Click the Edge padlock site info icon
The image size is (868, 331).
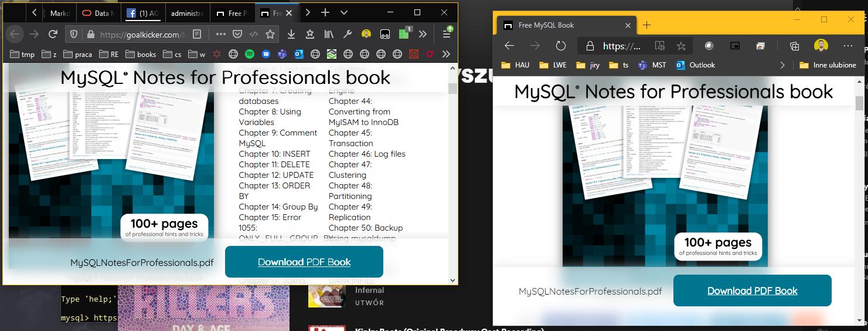click(x=590, y=46)
